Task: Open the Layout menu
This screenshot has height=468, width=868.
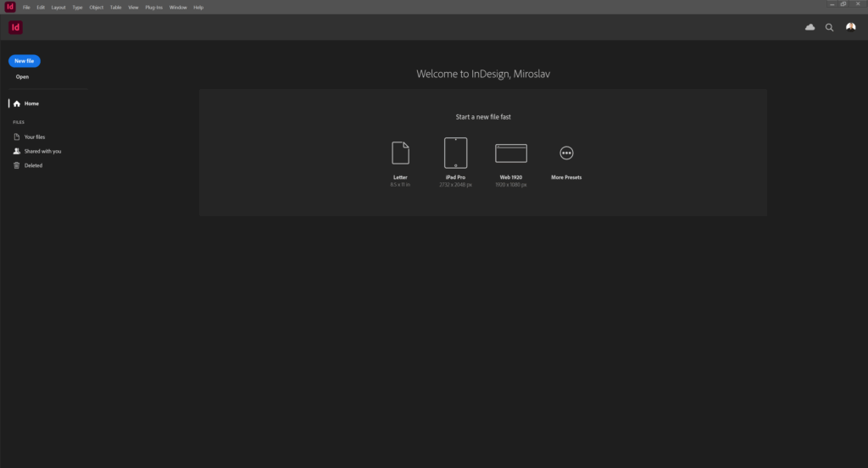Action: 58,7
